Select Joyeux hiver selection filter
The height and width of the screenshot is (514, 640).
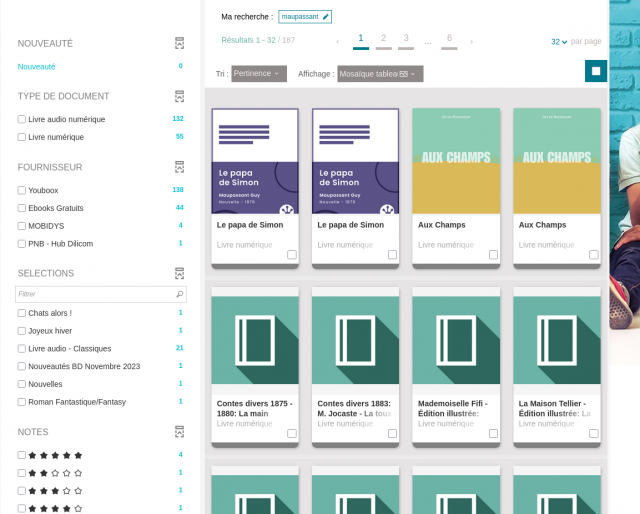click(22, 331)
